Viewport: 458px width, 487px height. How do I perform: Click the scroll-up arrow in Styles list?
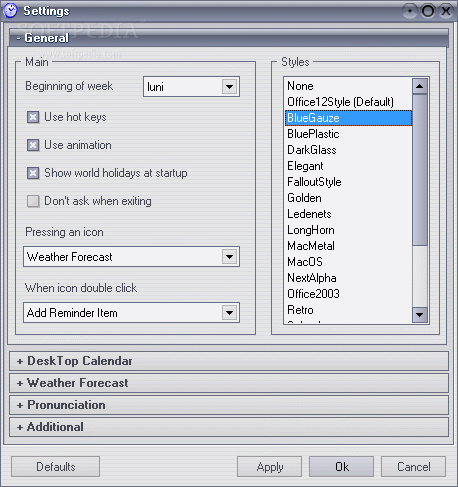point(420,87)
